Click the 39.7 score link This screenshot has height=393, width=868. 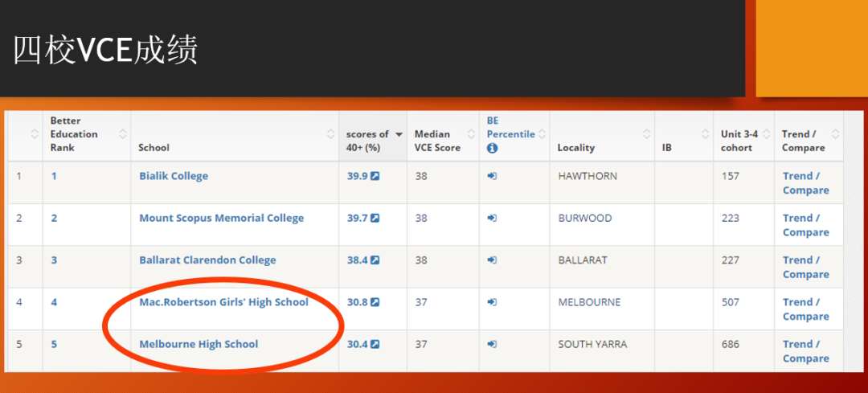pos(357,218)
